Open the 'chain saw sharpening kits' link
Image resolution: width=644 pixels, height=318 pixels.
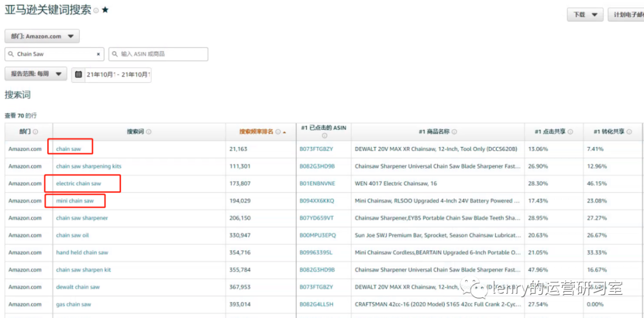[89, 166]
